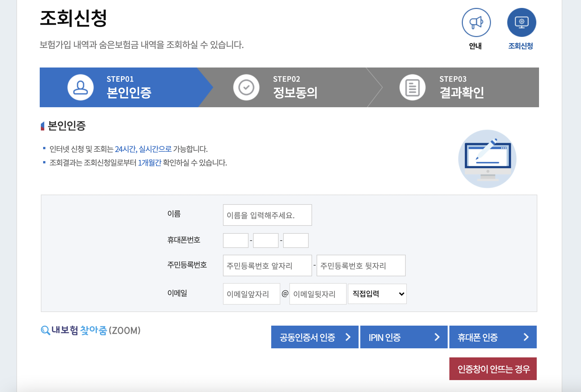Click the 이메일뒷자리 input field

tap(318, 294)
